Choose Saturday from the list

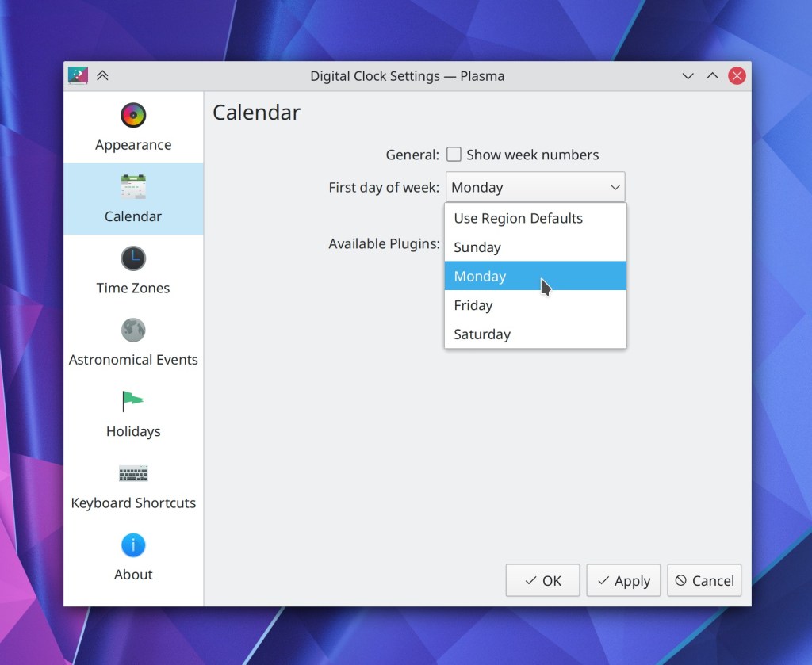[482, 334]
